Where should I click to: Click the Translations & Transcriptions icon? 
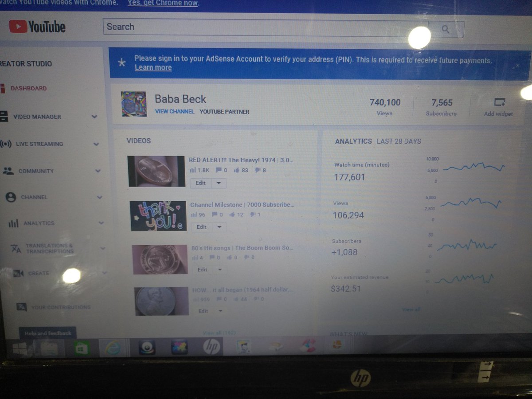[x=16, y=249]
